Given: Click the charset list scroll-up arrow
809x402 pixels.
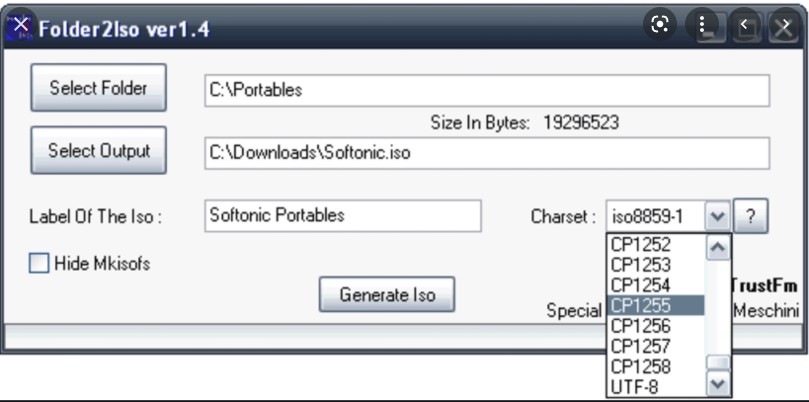Looking at the screenshot, I should 718,248.
